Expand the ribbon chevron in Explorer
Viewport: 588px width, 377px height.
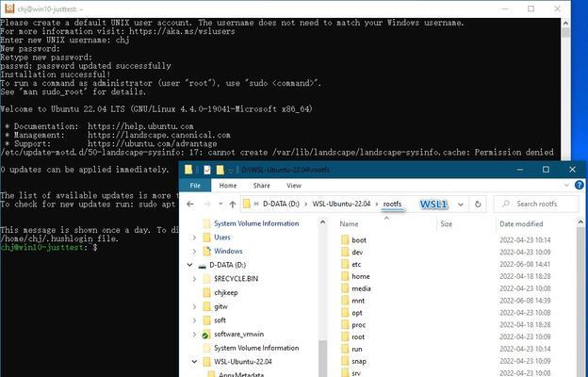pyautogui.click(x=566, y=186)
